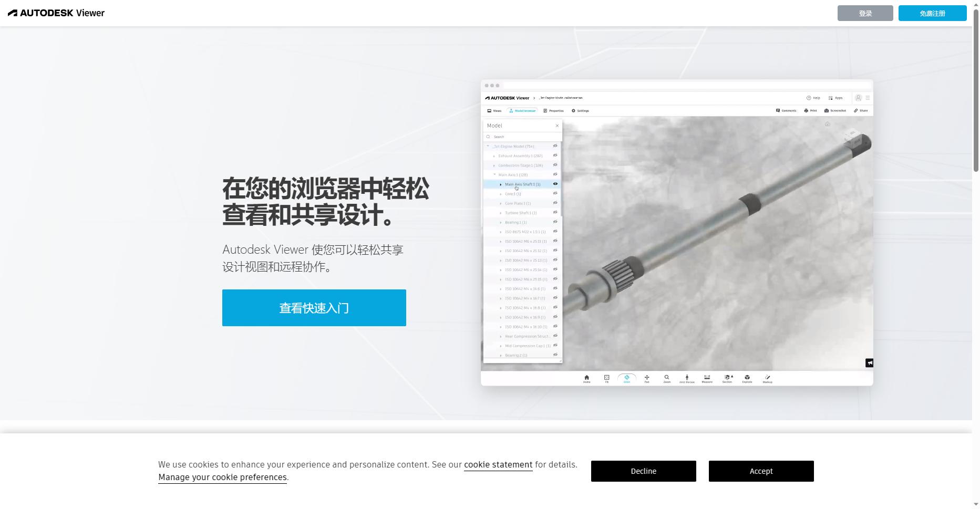Viewport: 980px width, 509px height.
Task: Show the hidden Core:1 part
Action: [x=555, y=193]
